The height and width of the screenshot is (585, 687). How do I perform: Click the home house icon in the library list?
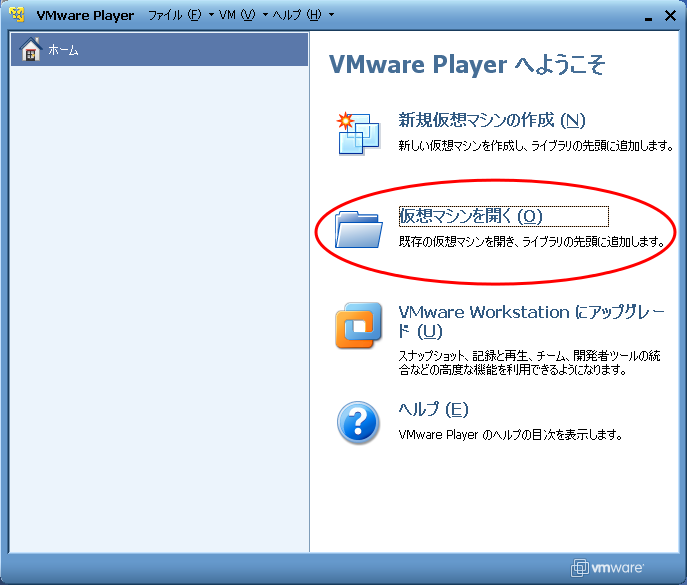pos(31,49)
